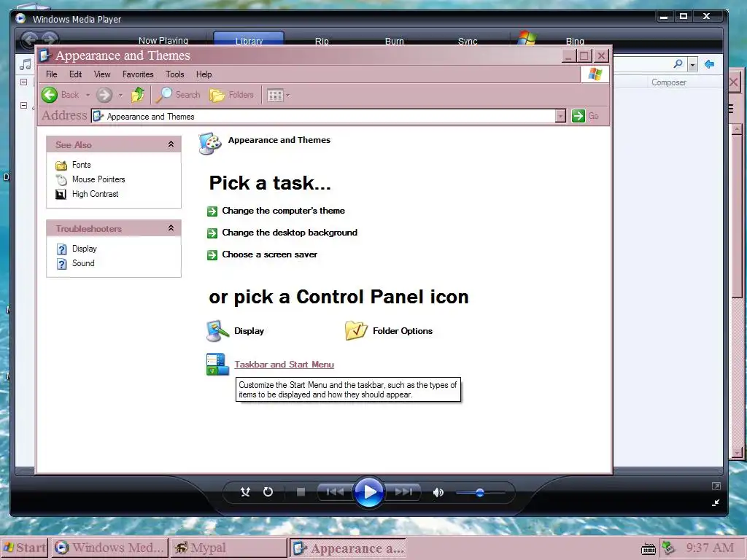Open the Views button in toolbar
The image size is (747, 560).
275,96
